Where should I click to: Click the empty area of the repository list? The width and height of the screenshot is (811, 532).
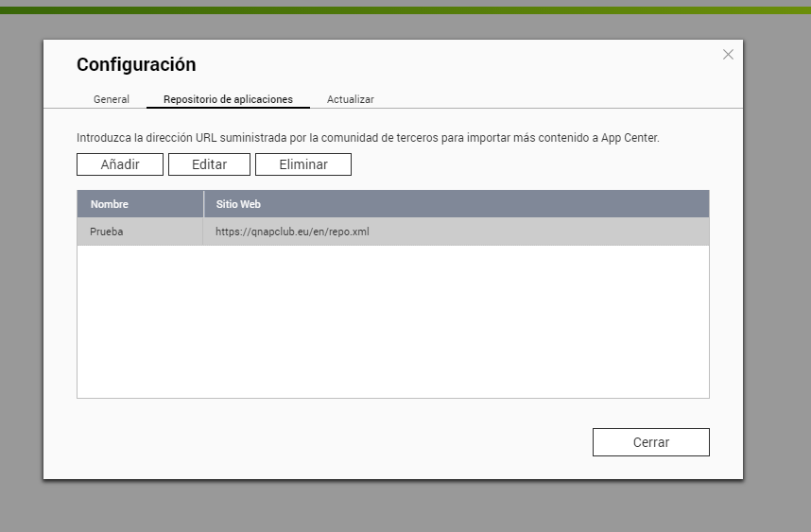point(392,321)
